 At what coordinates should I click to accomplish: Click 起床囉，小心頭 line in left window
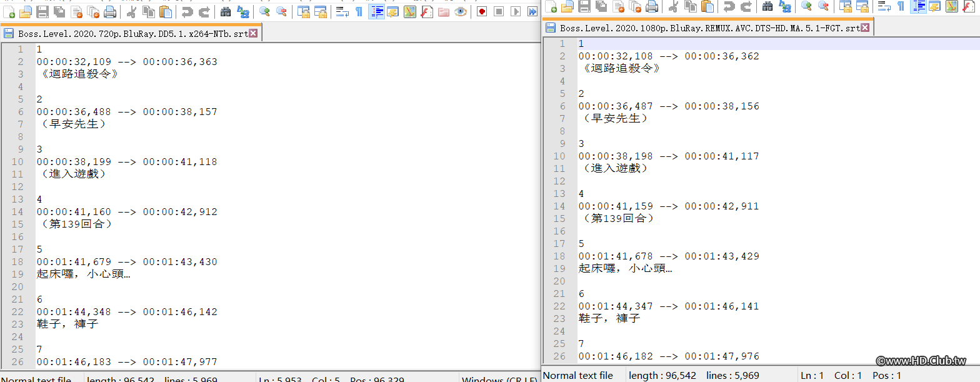pos(83,274)
